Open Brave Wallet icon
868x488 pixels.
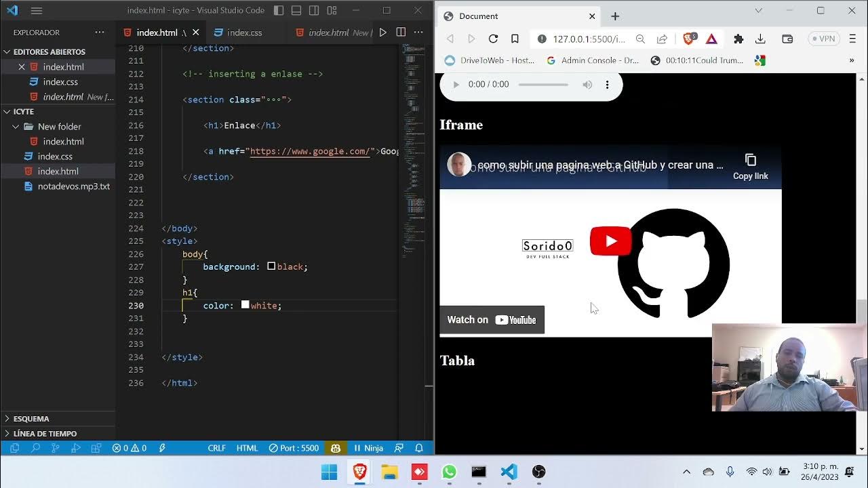787,39
